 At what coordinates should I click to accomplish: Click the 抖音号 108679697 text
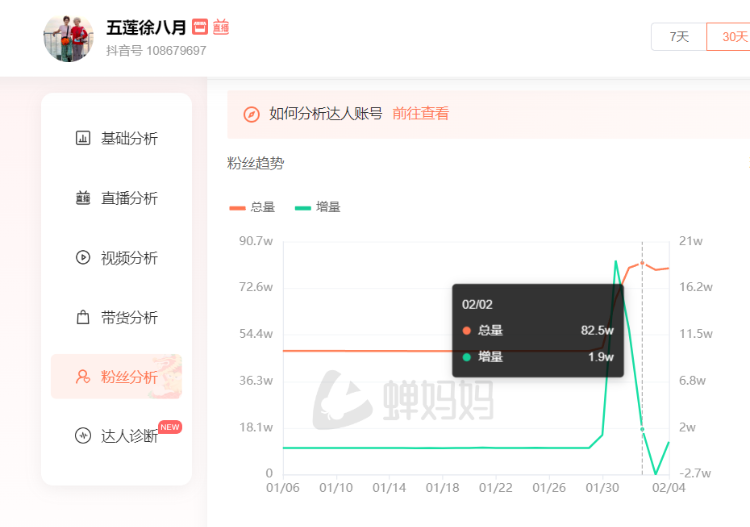coord(156,50)
